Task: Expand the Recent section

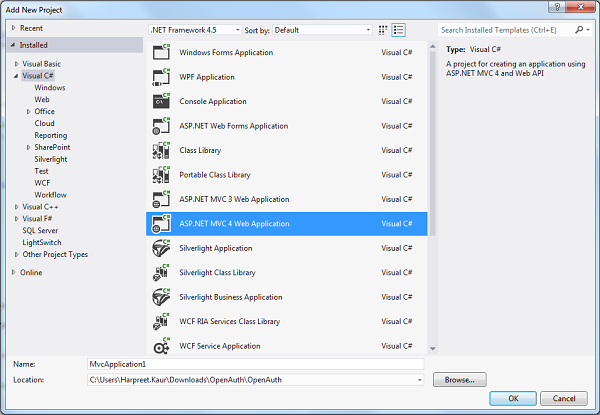Action: [13, 28]
